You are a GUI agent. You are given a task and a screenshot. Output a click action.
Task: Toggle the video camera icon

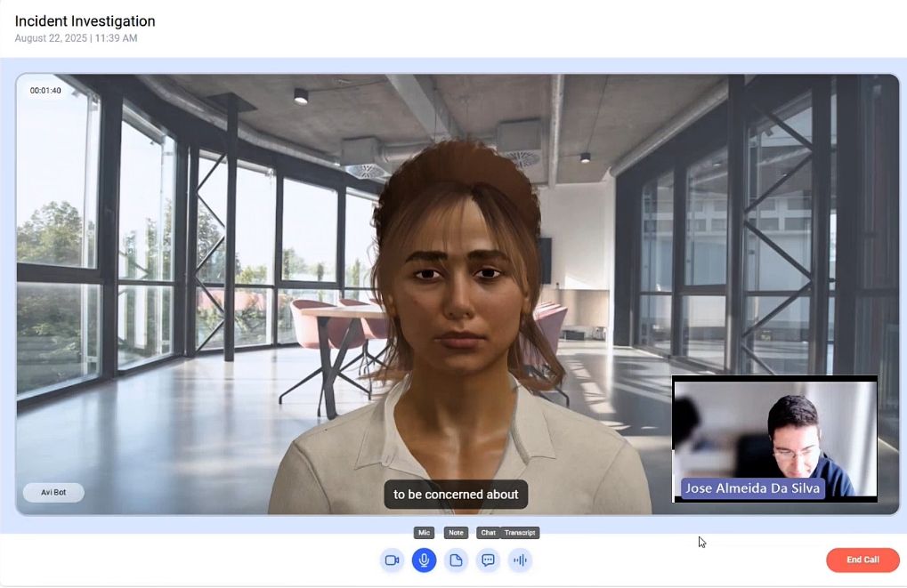tap(393, 560)
